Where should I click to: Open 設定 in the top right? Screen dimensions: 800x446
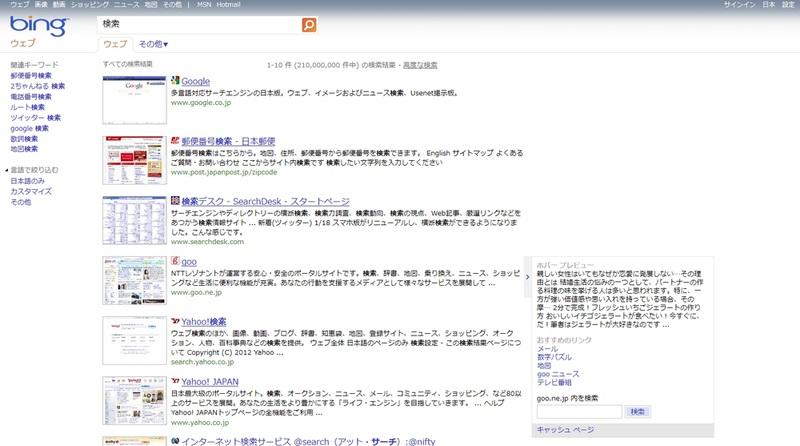788,5
